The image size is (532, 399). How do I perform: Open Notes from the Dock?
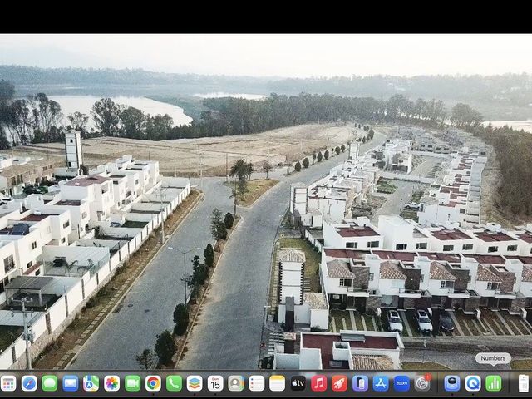click(277, 383)
